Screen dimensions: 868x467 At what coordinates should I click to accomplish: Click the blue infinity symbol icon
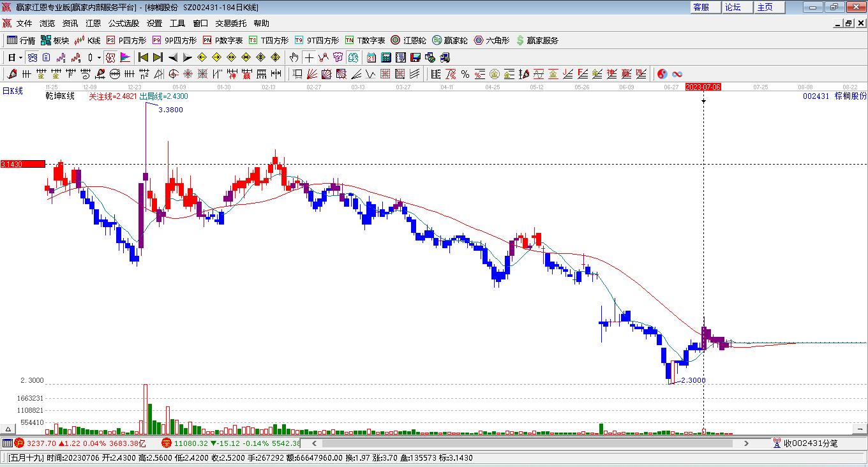[x=677, y=74]
